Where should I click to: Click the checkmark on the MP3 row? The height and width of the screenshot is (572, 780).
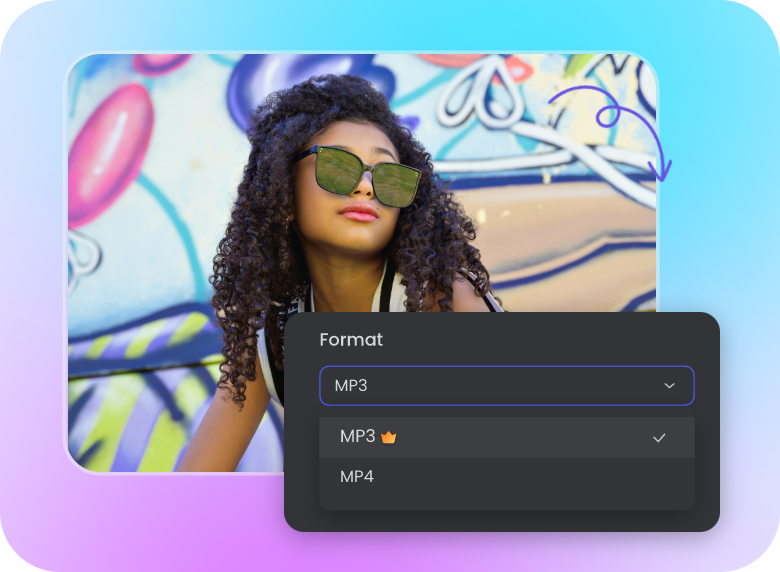659,438
